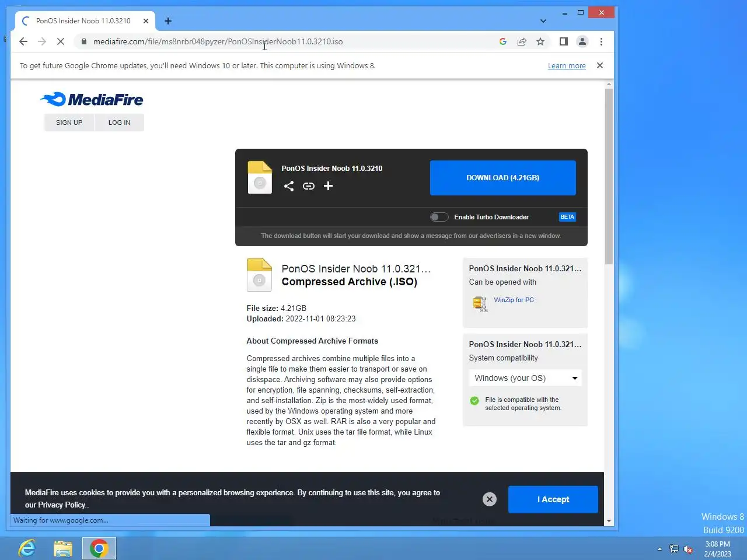
Task: Click the 'File size: 4.21GB' text
Action: (277, 308)
